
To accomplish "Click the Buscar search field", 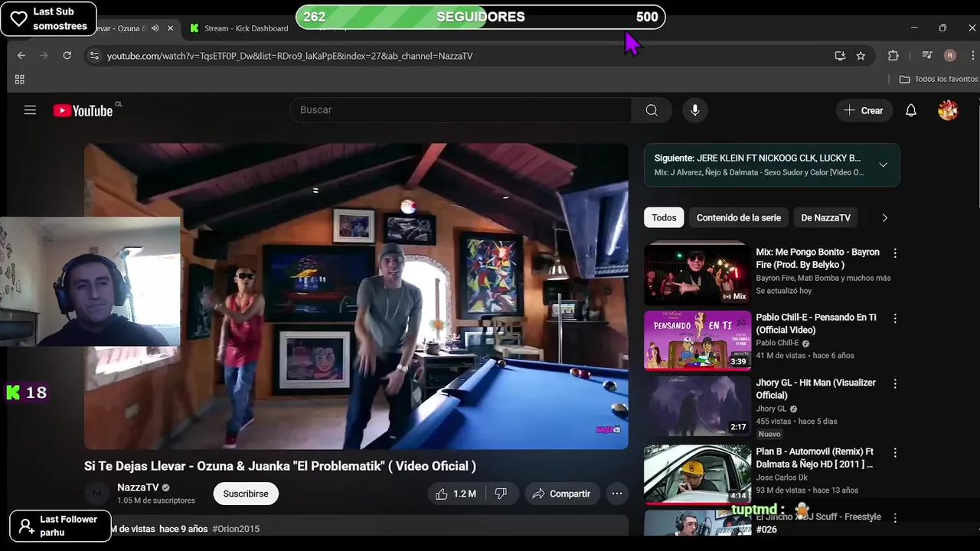I will coord(461,110).
